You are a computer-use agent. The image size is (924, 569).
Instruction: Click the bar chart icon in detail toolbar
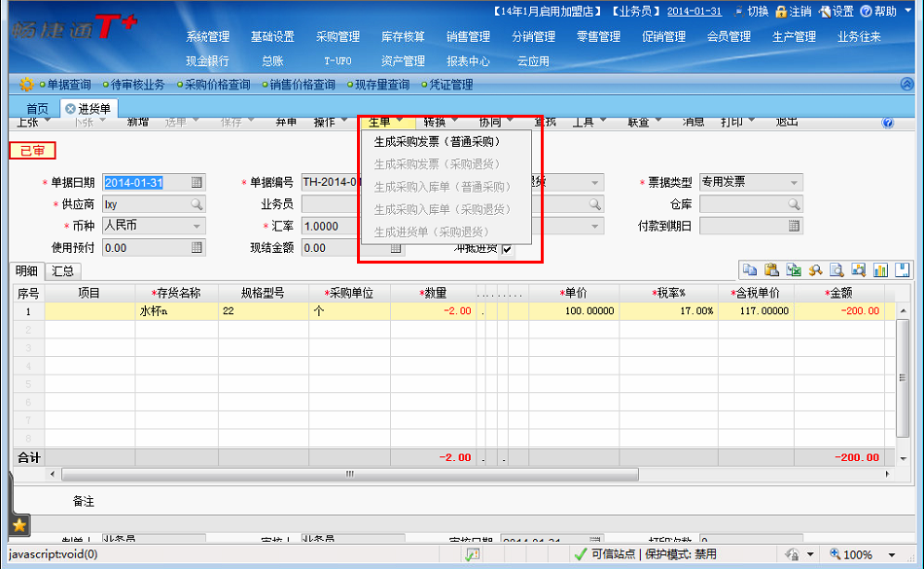tap(880, 269)
